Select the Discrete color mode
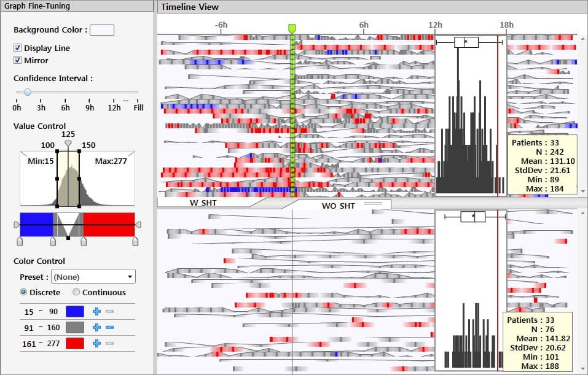Screen dimensions: 588x375 (24, 292)
